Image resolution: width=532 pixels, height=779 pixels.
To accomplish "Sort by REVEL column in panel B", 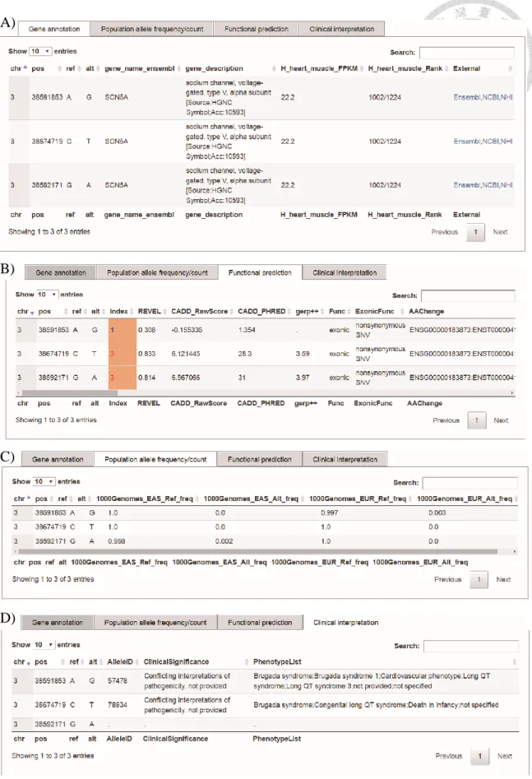I will pyautogui.click(x=149, y=312).
